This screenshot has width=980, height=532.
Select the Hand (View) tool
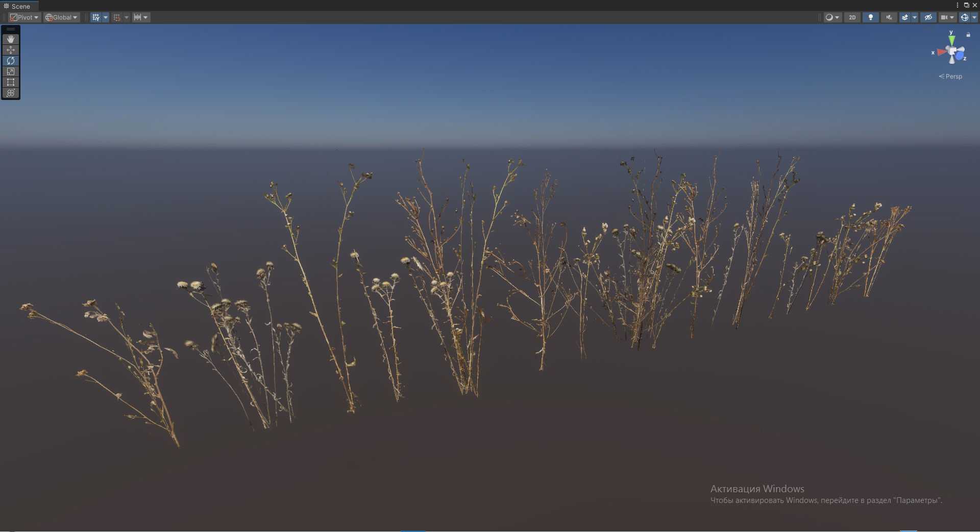[11, 39]
